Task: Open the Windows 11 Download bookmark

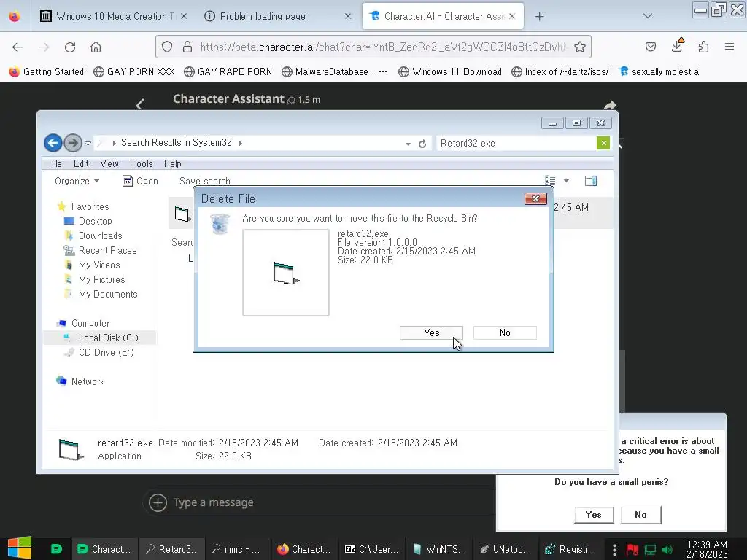Action: pyautogui.click(x=450, y=72)
